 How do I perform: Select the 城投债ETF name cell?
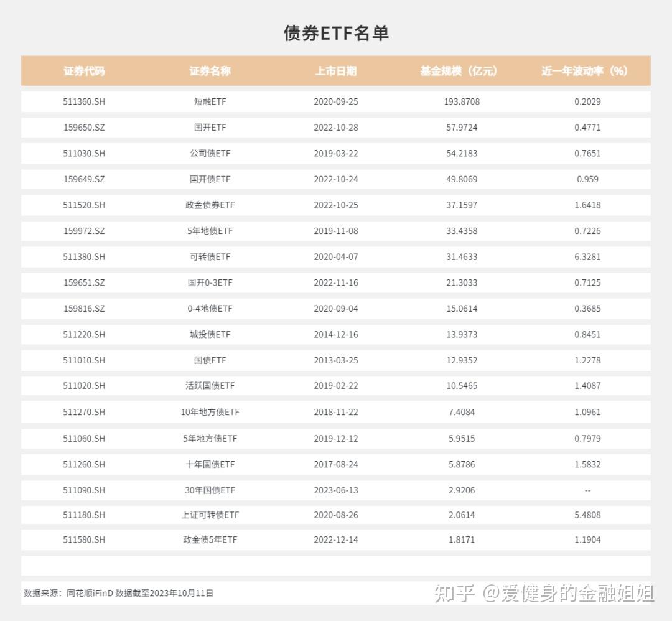coord(210,334)
